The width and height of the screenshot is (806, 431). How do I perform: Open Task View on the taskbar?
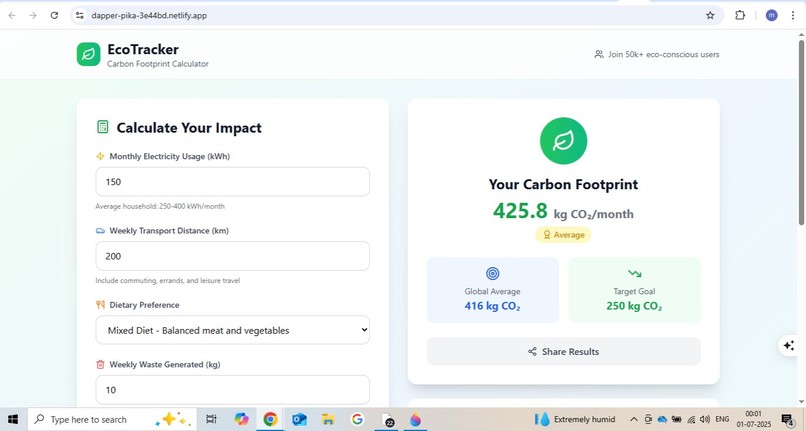[x=211, y=420]
